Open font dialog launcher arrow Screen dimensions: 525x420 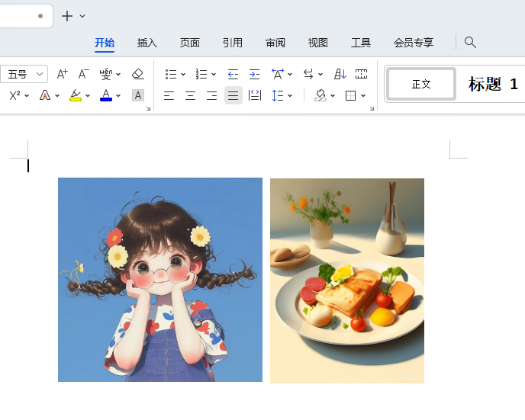[148, 108]
